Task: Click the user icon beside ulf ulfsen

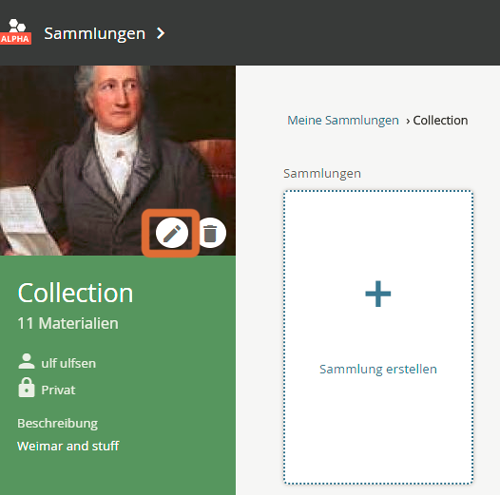Action: 26,361
